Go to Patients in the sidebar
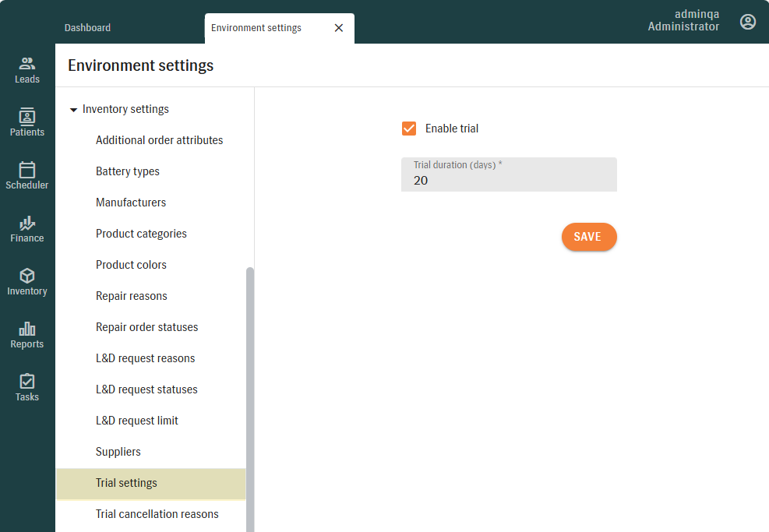The image size is (769, 532). click(x=27, y=117)
